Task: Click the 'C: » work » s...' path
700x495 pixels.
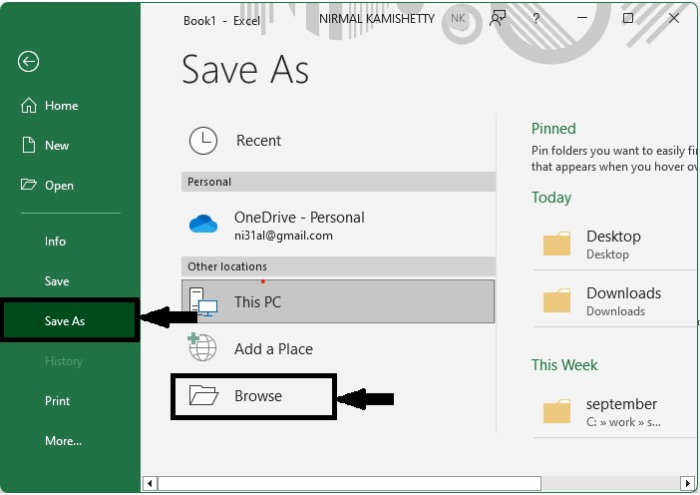Action: click(623, 422)
